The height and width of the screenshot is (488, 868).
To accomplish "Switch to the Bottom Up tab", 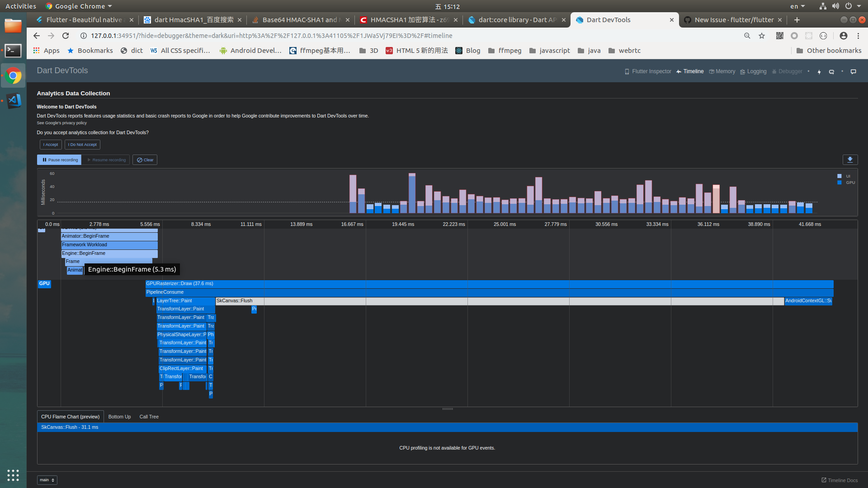I will click(119, 417).
